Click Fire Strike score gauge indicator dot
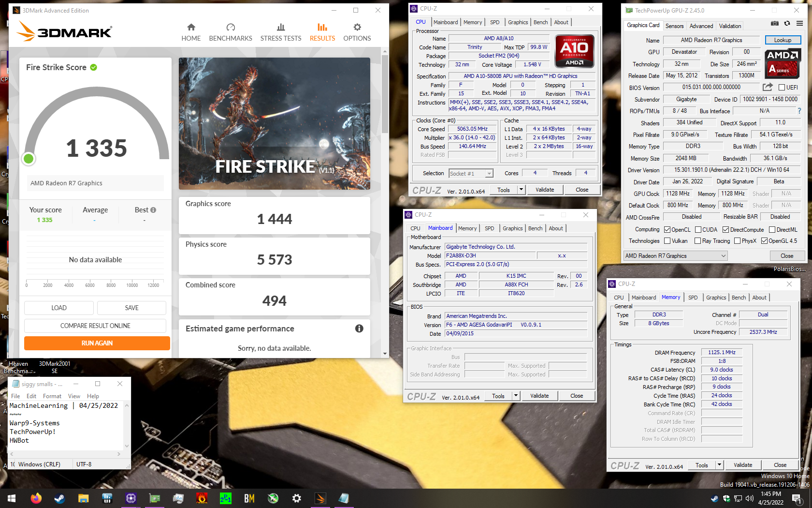The image size is (812, 508). click(29, 158)
